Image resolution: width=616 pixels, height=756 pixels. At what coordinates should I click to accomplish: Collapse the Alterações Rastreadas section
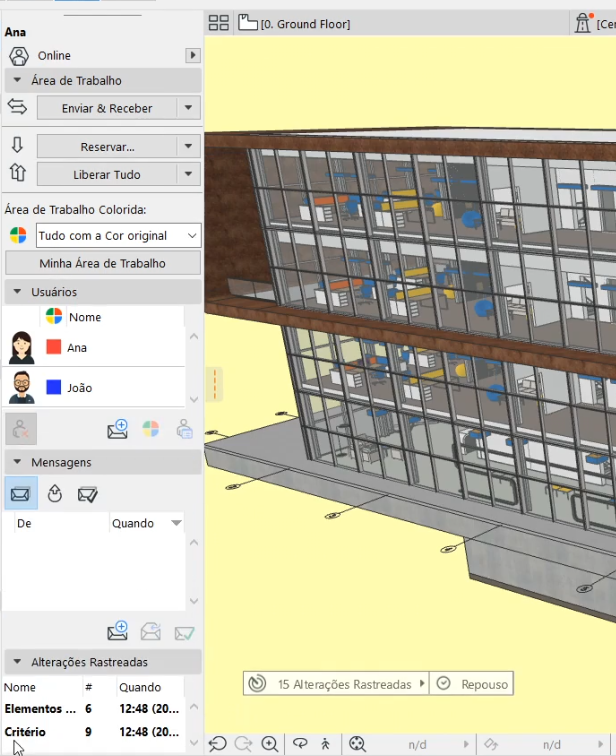[x=17, y=662]
